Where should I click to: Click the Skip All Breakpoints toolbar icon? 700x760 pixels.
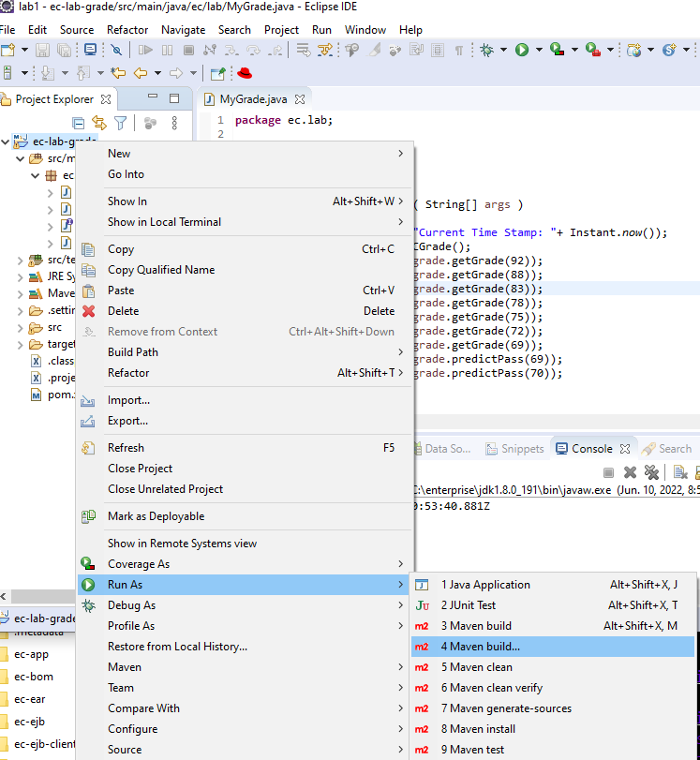point(116,50)
